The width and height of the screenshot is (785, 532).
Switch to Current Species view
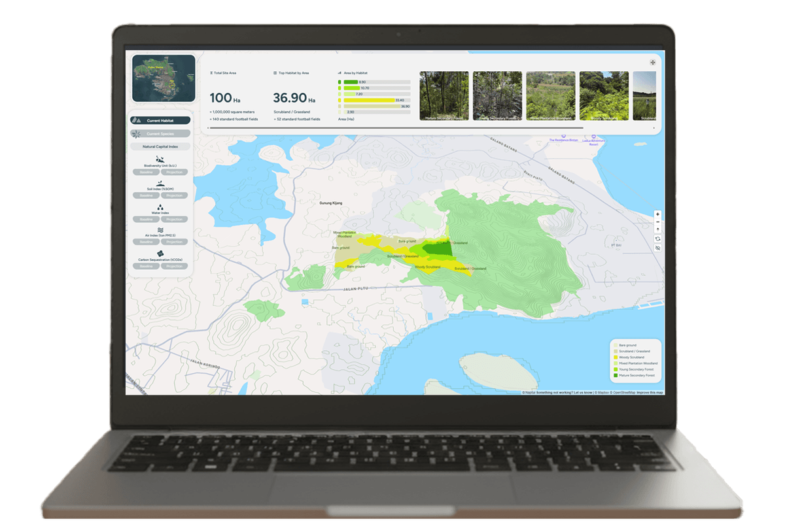[160, 134]
